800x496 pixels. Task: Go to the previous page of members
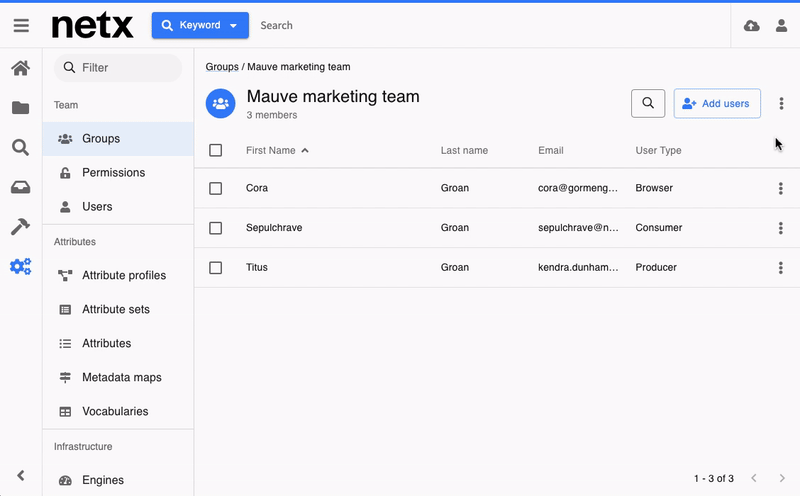(x=754, y=478)
